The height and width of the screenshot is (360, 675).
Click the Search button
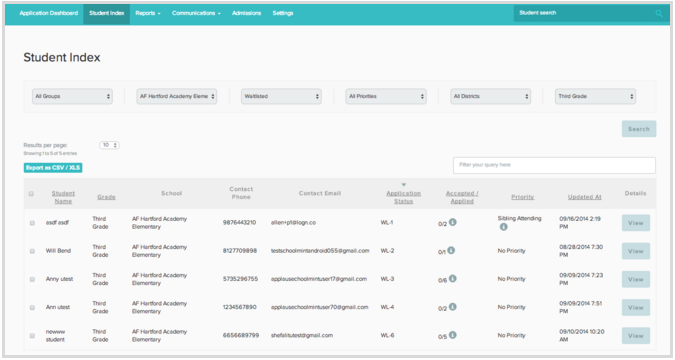639,129
